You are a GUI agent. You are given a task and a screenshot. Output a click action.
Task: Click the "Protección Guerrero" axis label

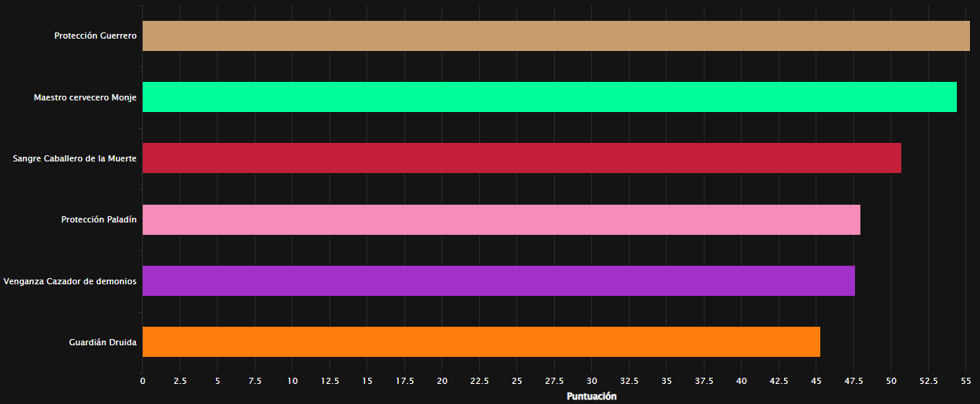(x=95, y=36)
